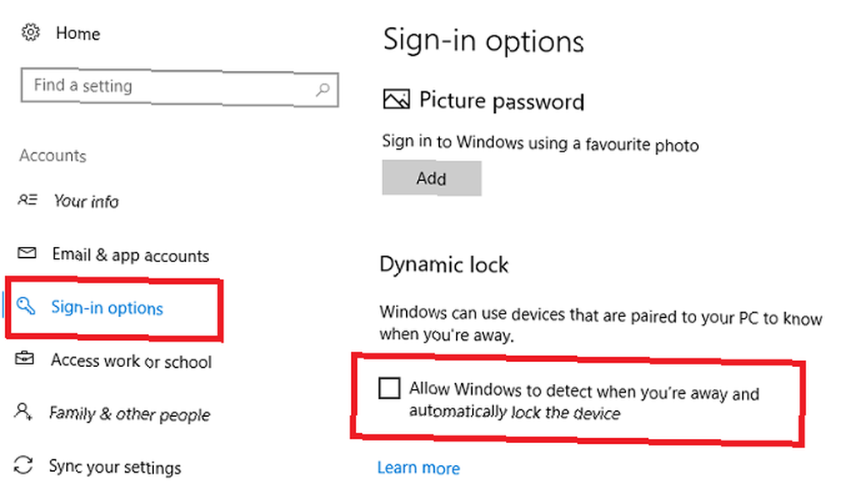
Task: Open Access work or school
Action: click(x=131, y=360)
